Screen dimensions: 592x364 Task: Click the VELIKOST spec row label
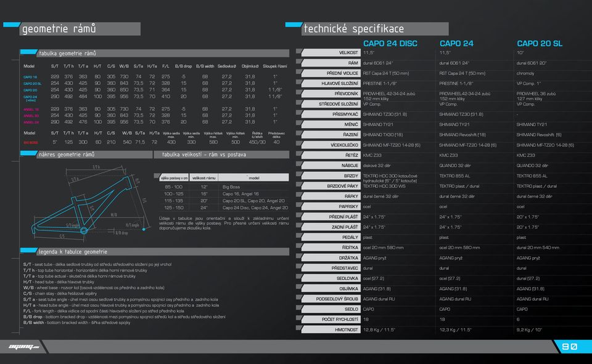[x=331, y=52]
